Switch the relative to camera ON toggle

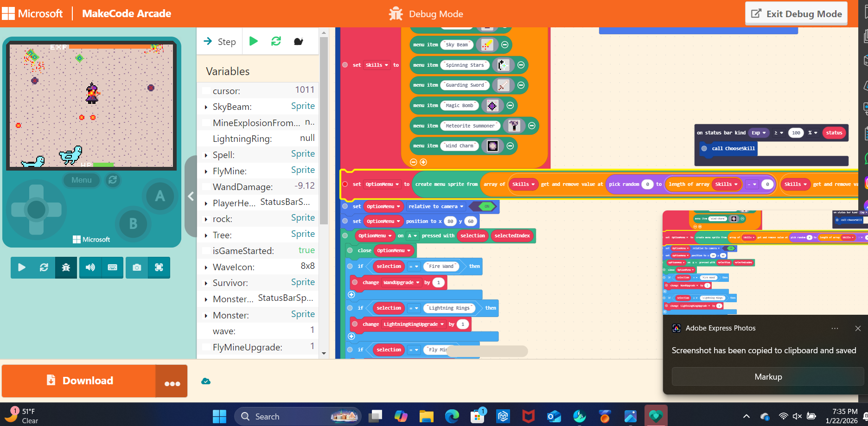click(484, 206)
